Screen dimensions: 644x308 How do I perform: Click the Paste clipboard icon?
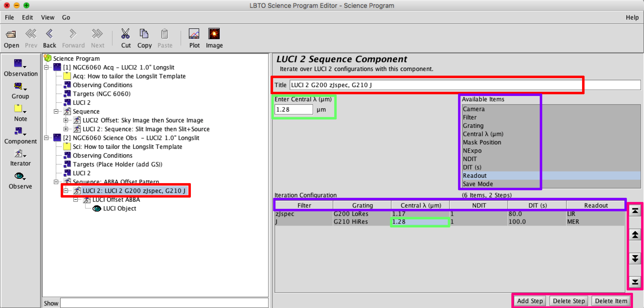click(164, 34)
